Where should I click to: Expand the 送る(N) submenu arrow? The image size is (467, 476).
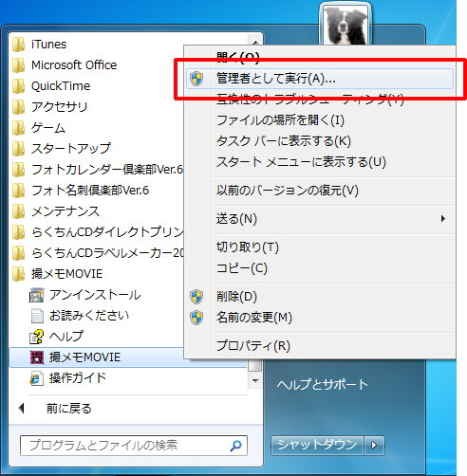click(443, 219)
